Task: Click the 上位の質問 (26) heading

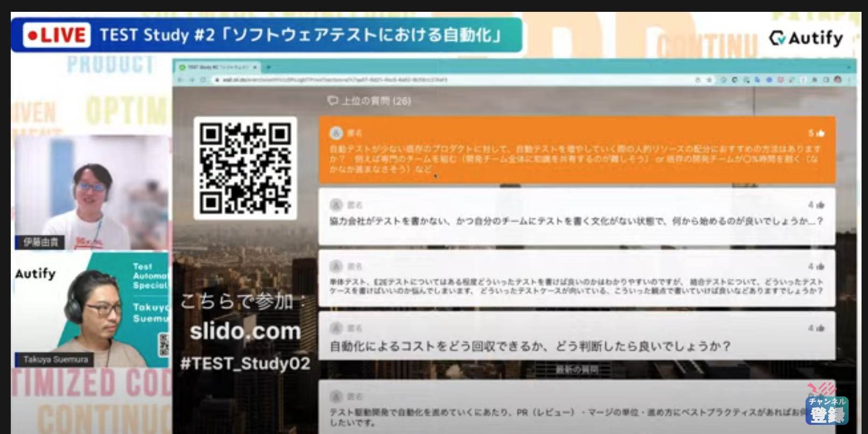Action: [376, 101]
